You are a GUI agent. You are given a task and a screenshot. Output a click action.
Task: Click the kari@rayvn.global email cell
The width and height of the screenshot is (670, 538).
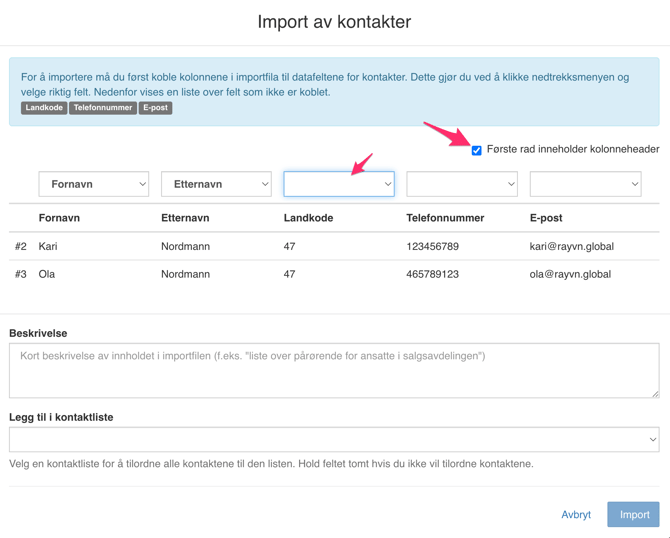571,246
